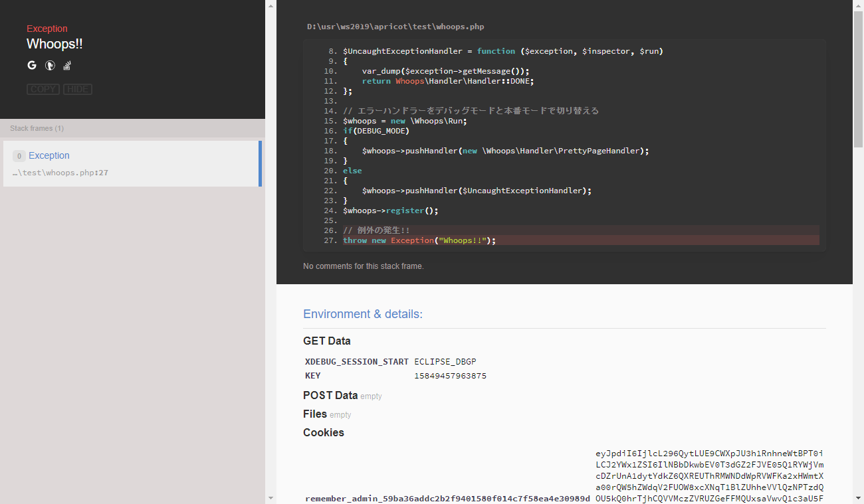Click the page scrollbar down arrow
The width and height of the screenshot is (864, 504).
(x=858, y=498)
